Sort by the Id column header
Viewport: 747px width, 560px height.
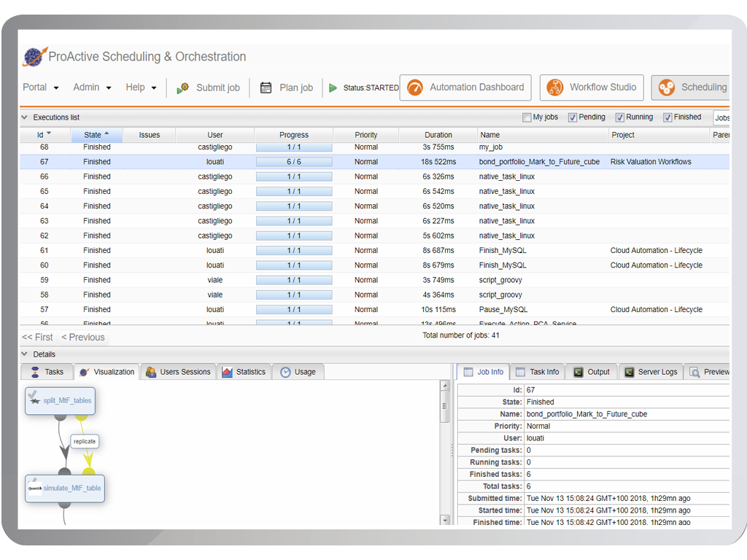(44, 135)
